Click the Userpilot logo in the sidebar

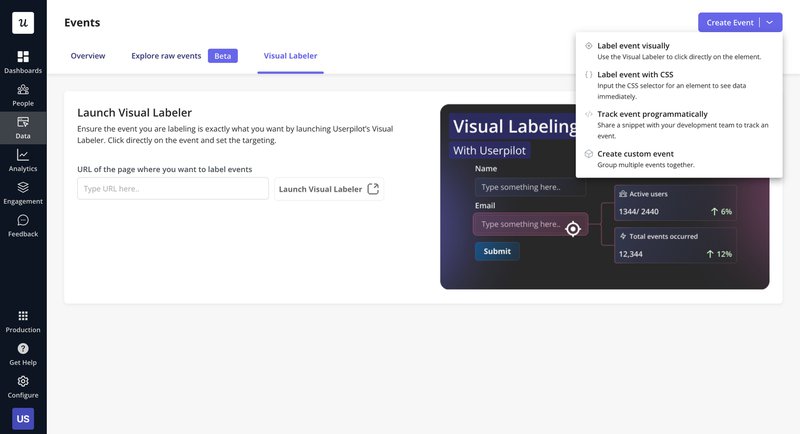point(22,22)
